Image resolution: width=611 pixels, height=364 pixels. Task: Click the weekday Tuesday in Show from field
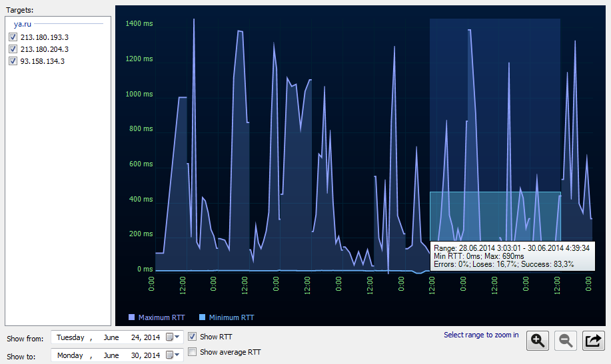(70, 337)
